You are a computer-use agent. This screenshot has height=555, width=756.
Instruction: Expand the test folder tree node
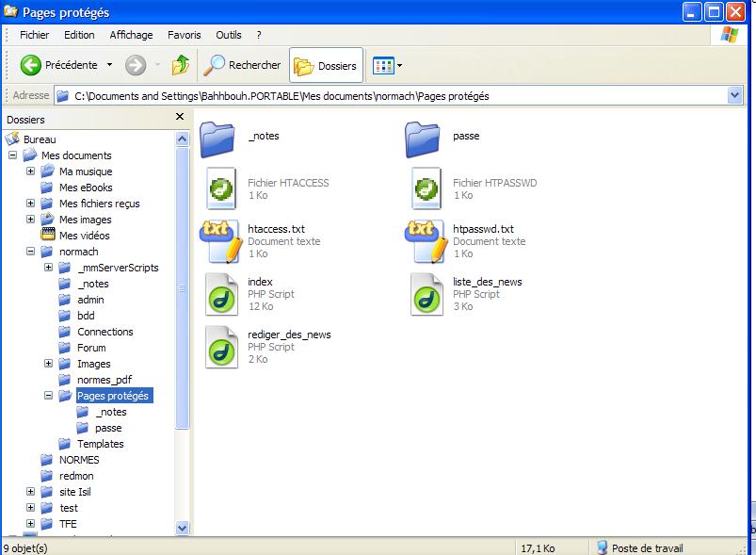pos(30,507)
